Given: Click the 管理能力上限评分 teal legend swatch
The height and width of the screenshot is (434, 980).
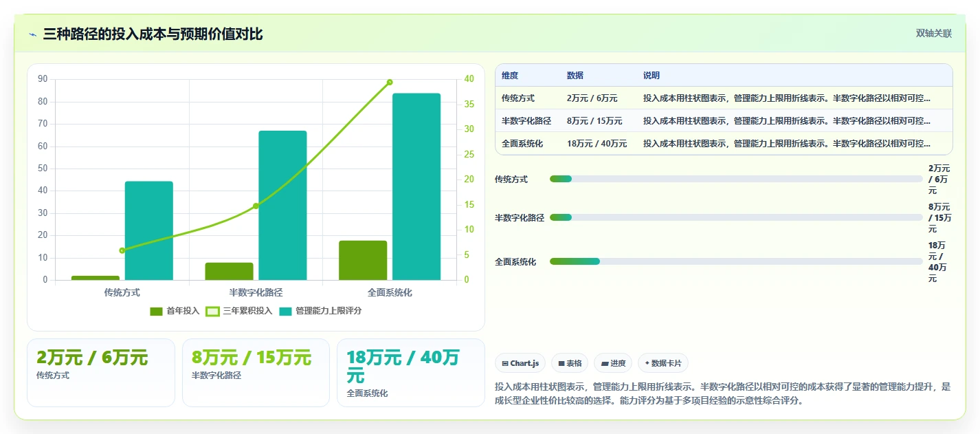Looking at the screenshot, I should (x=285, y=311).
